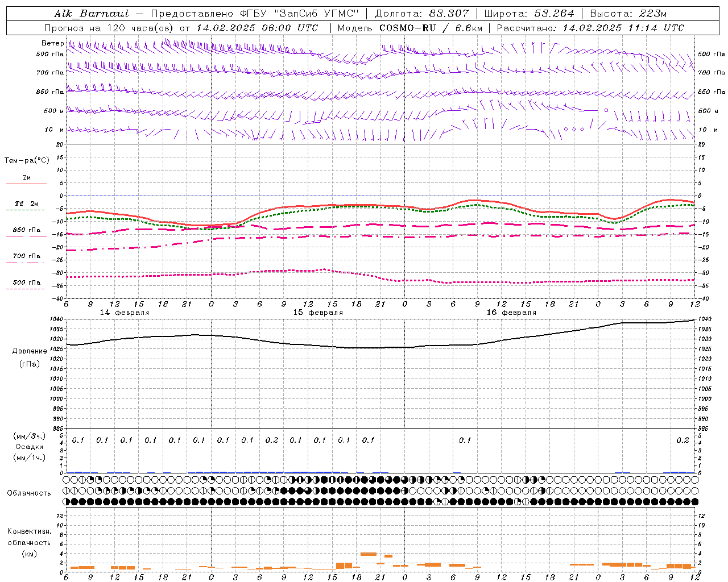The width and height of the screenshot is (728, 582).
Task: Click the Alk_Barnaul station title
Action: 92,14
